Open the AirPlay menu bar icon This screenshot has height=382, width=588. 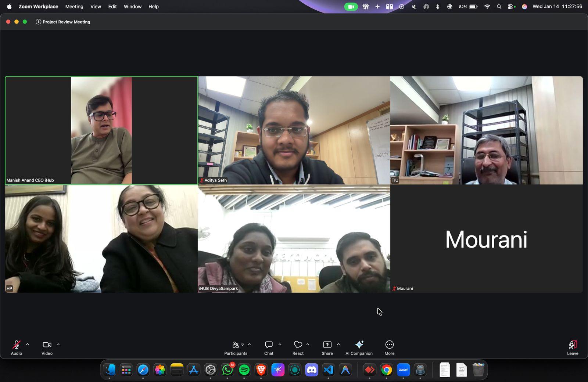pos(426,7)
